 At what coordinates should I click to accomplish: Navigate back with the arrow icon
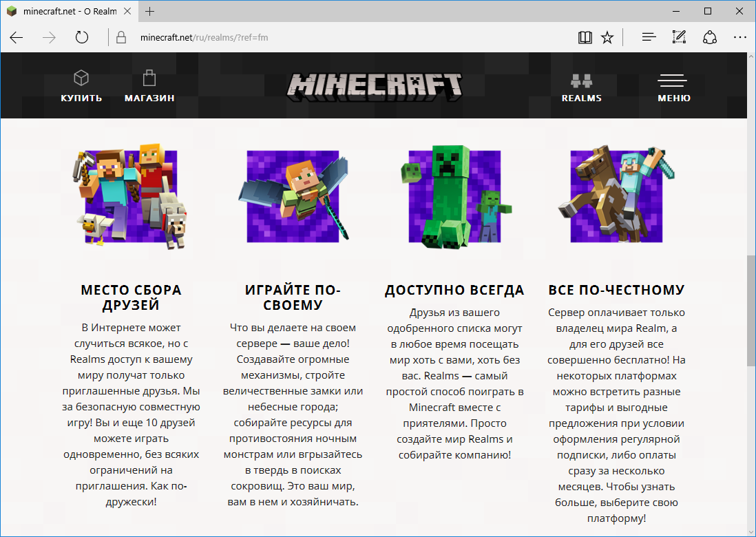click(x=16, y=37)
